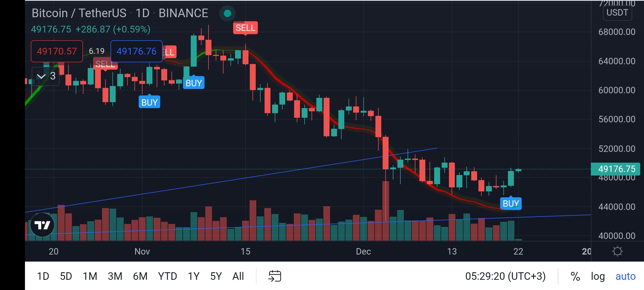Tap the BUY label below early November candles
Image resolution: width=644 pixels, height=290 pixels.
(x=149, y=102)
